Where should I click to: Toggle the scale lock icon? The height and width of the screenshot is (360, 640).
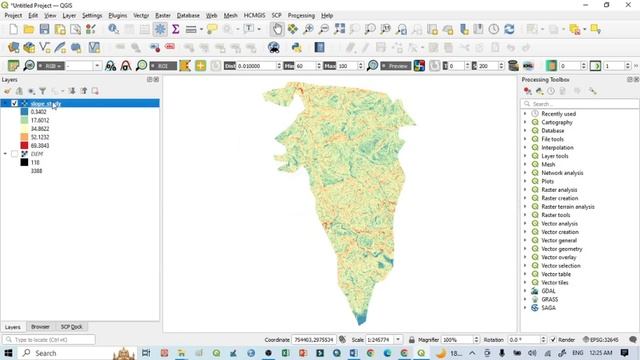pyautogui.click(x=411, y=340)
